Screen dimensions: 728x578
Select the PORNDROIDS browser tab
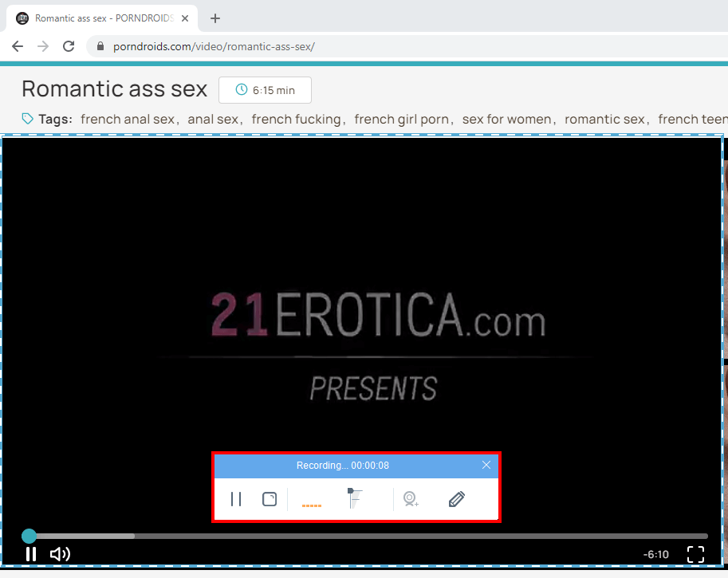102,18
